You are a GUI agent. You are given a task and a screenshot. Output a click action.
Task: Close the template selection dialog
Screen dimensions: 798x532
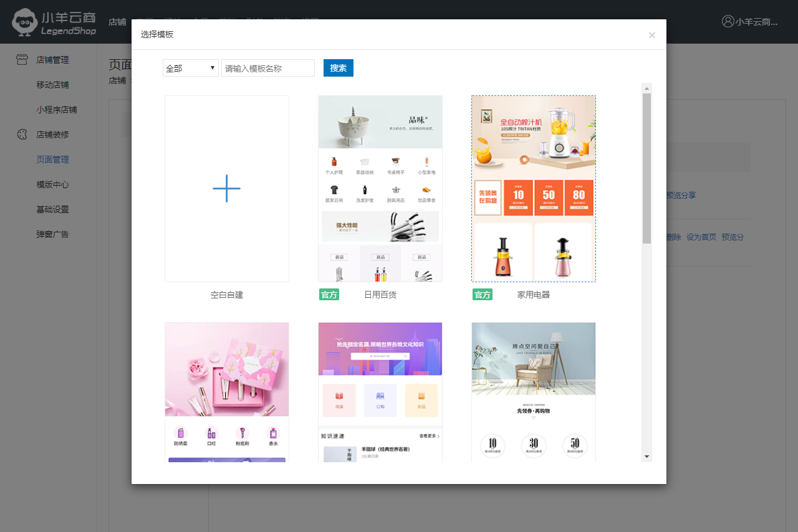click(x=651, y=35)
